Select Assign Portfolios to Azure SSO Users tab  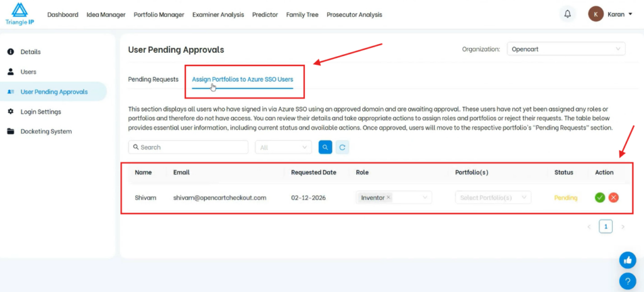pos(242,79)
